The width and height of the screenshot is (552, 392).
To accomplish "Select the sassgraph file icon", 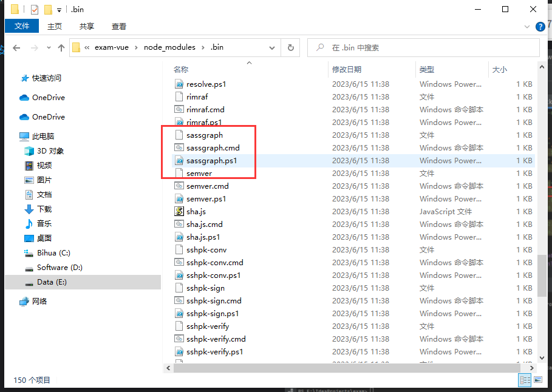I will tap(179, 135).
